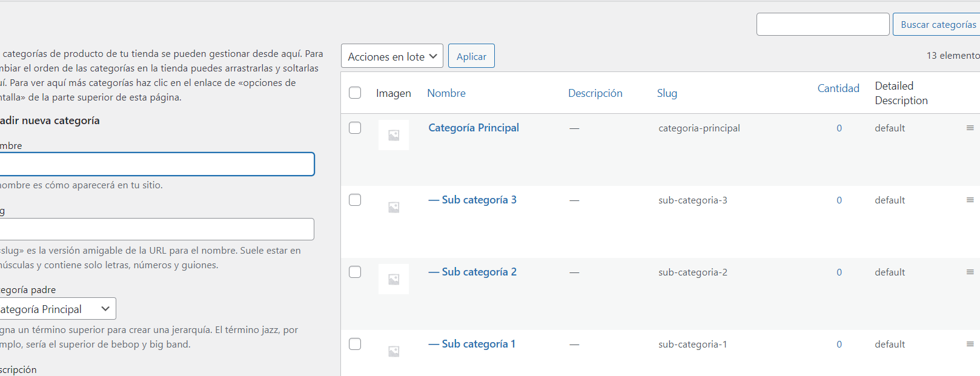This screenshot has width=980, height=376.
Task: Click the category search text field
Action: (x=823, y=25)
